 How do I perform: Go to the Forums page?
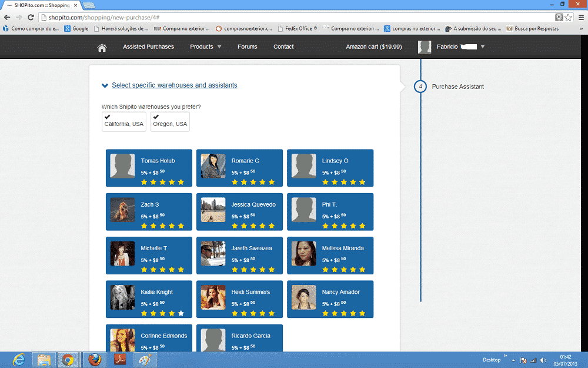point(248,47)
